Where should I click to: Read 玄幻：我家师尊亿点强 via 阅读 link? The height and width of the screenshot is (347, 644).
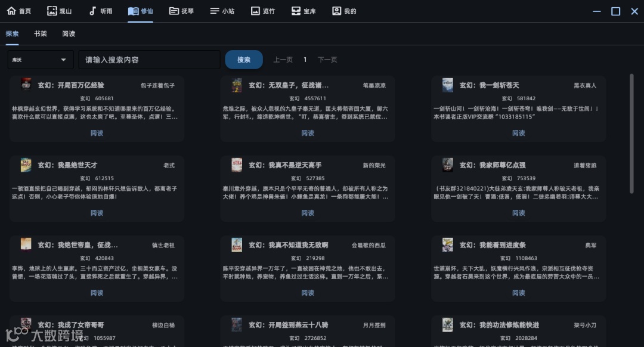coord(518,213)
